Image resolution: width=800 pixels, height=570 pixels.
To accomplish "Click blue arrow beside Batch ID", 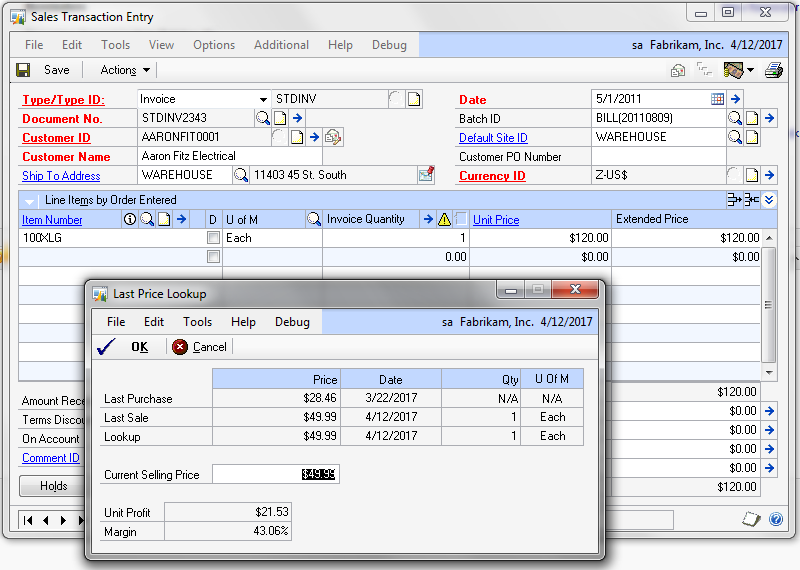I will [770, 118].
